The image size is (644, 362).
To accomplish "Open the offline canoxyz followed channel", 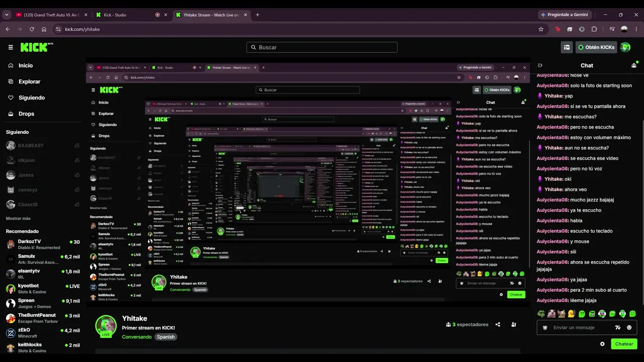I will pos(43,190).
